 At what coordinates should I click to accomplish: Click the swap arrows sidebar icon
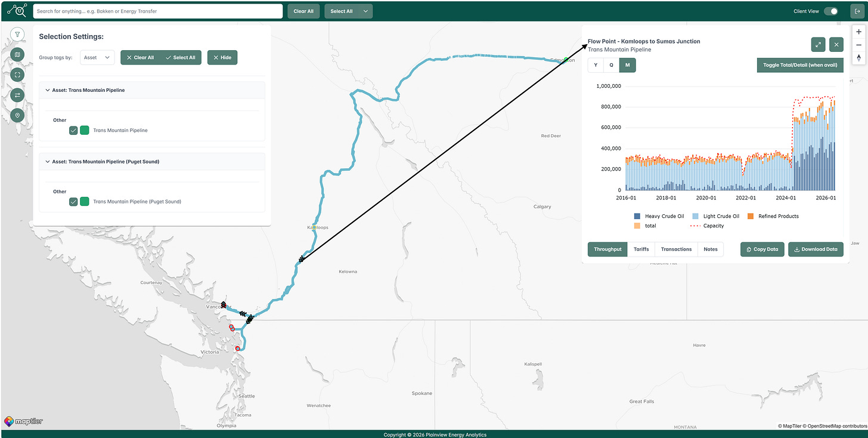17,95
